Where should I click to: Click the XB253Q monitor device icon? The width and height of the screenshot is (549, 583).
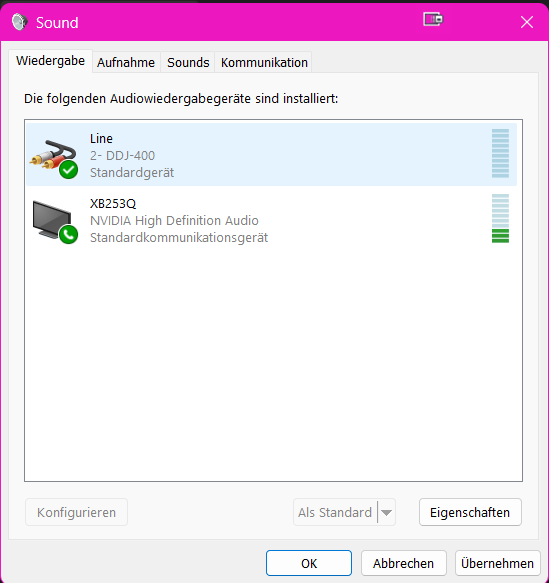[x=54, y=222]
